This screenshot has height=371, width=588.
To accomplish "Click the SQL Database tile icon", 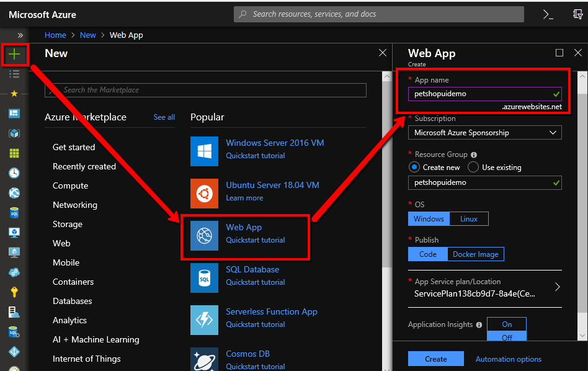I will tap(205, 278).
